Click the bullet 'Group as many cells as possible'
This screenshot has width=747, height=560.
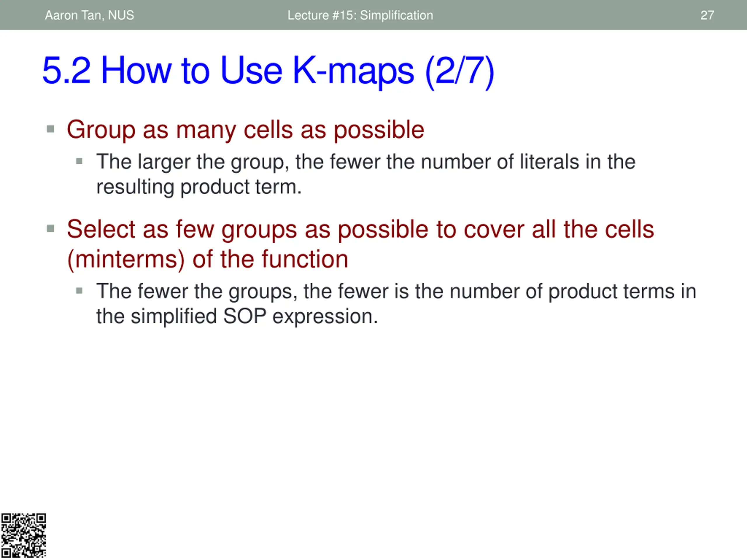click(245, 129)
